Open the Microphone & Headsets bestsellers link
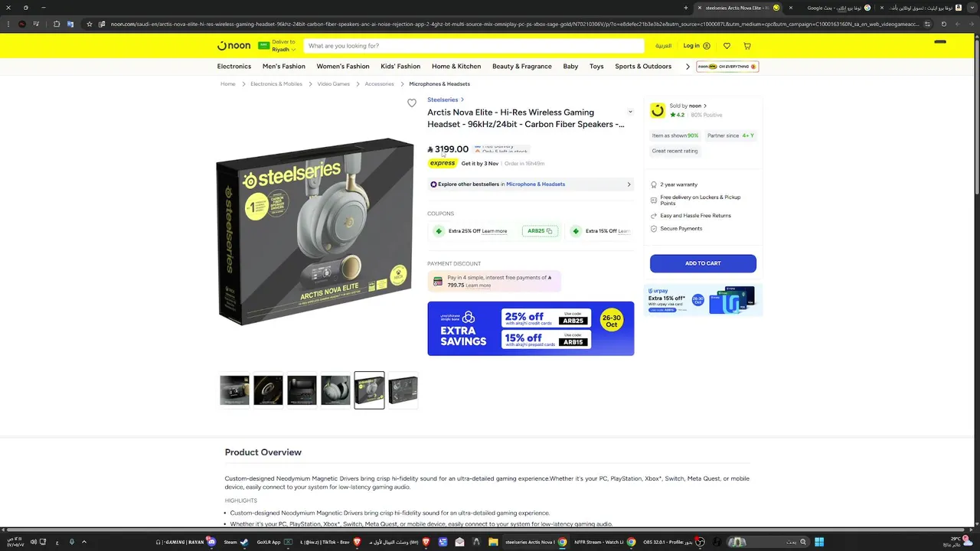Screen dimensions: 980x551 (536, 184)
